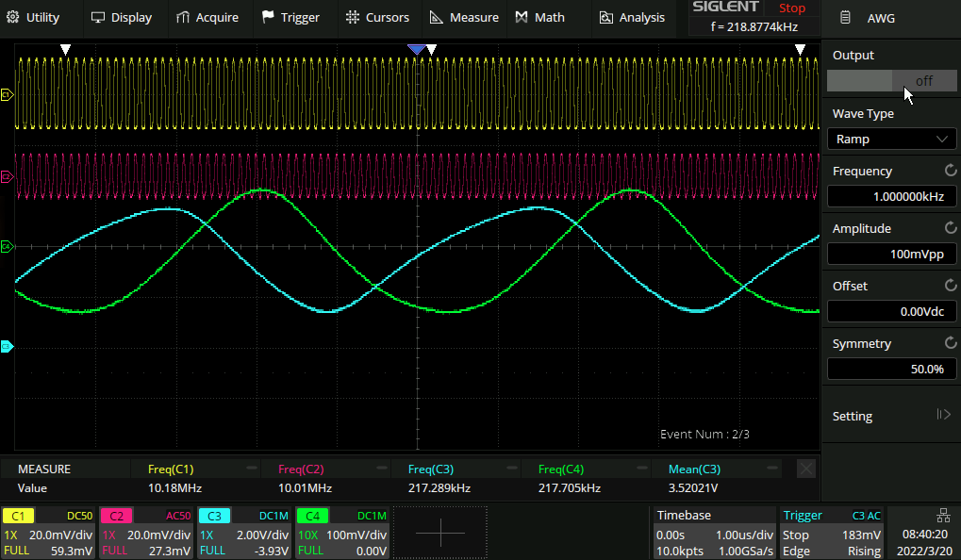Click the Offset reset knob icon
The image size is (961, 560).
click(950, 286)
